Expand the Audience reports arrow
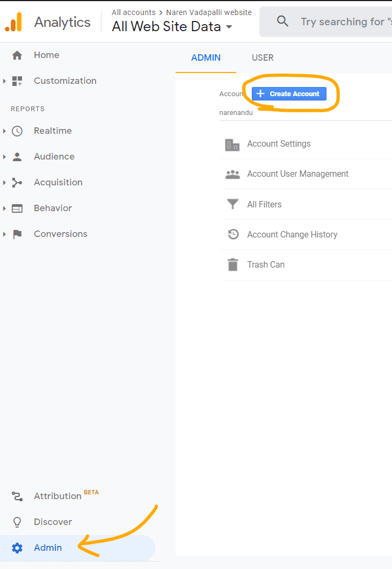The image size is (392, 569). click(x=4, y=157)
